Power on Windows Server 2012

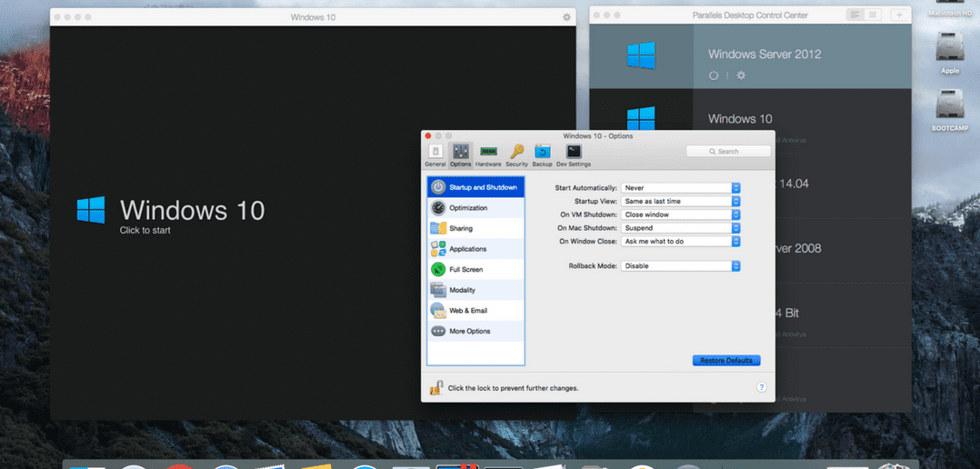714,75
